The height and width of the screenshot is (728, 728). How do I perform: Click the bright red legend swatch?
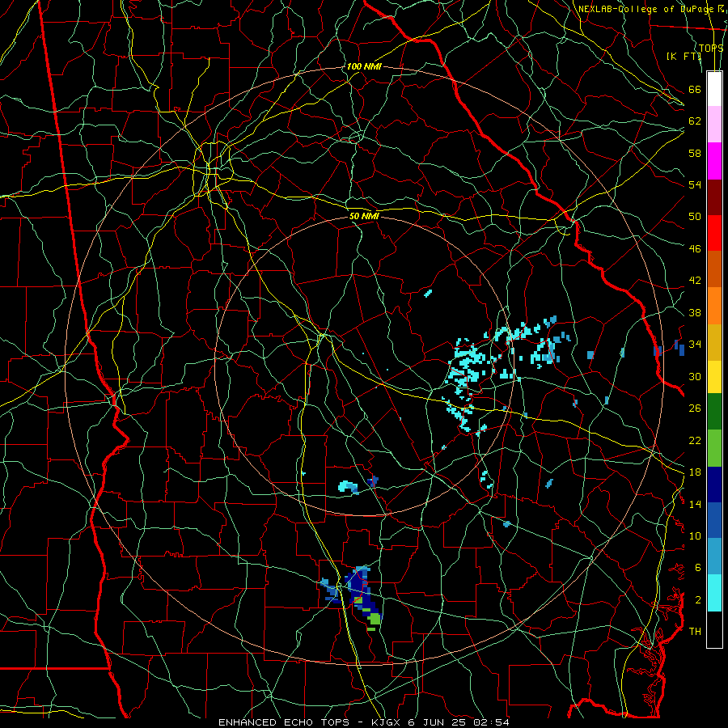pyautogui.click(x=714, y=233)
